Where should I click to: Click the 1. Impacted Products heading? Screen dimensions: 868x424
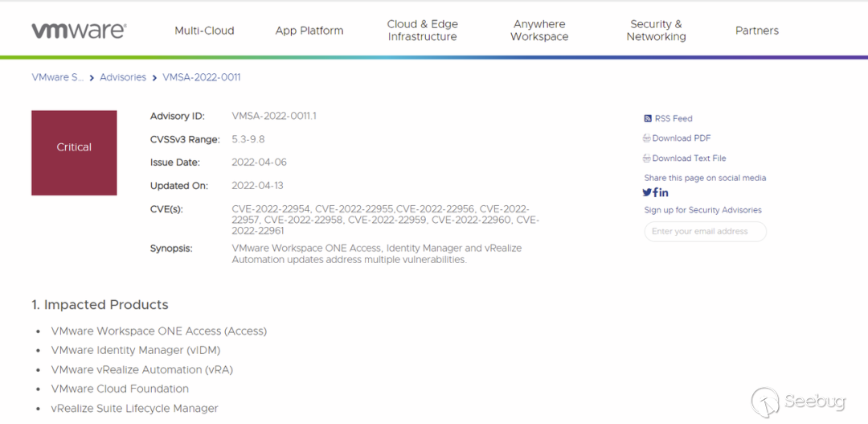coord(100,305)
